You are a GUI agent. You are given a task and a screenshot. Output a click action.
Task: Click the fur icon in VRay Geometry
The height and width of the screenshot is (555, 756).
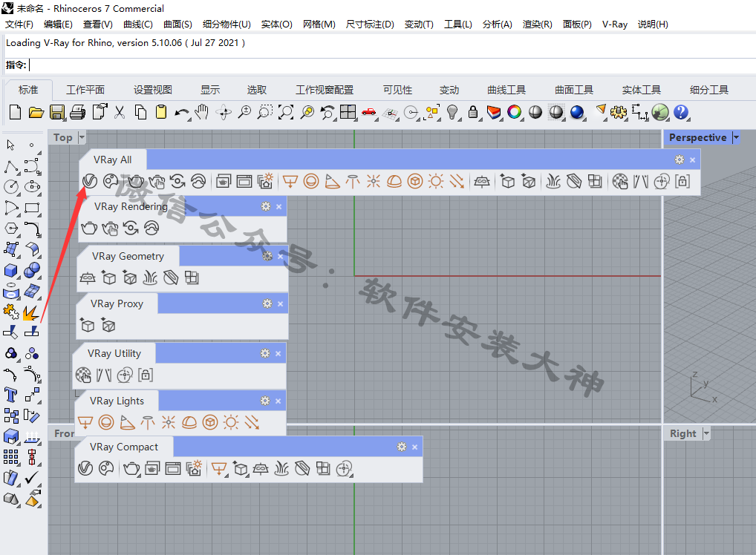pos(150,278)
